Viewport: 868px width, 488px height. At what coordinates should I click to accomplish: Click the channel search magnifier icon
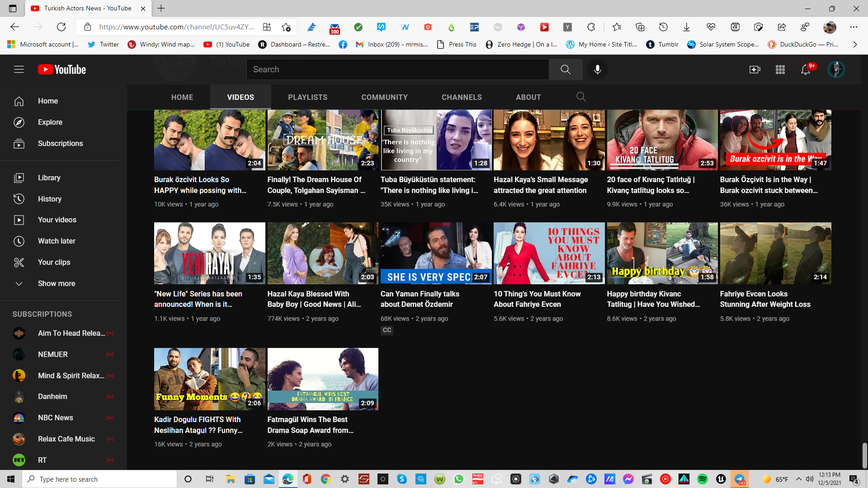(x=581, y=97)
